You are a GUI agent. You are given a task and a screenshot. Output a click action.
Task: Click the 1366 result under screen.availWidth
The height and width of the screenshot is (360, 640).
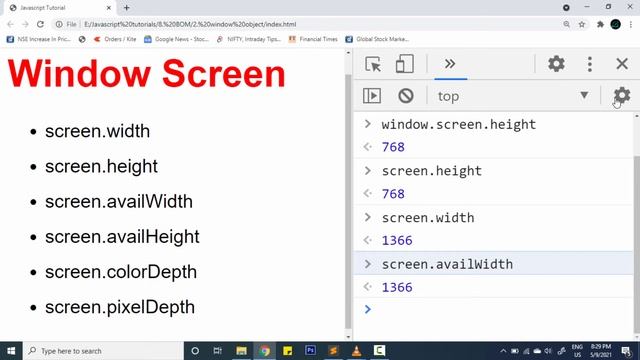click(397, 287)
